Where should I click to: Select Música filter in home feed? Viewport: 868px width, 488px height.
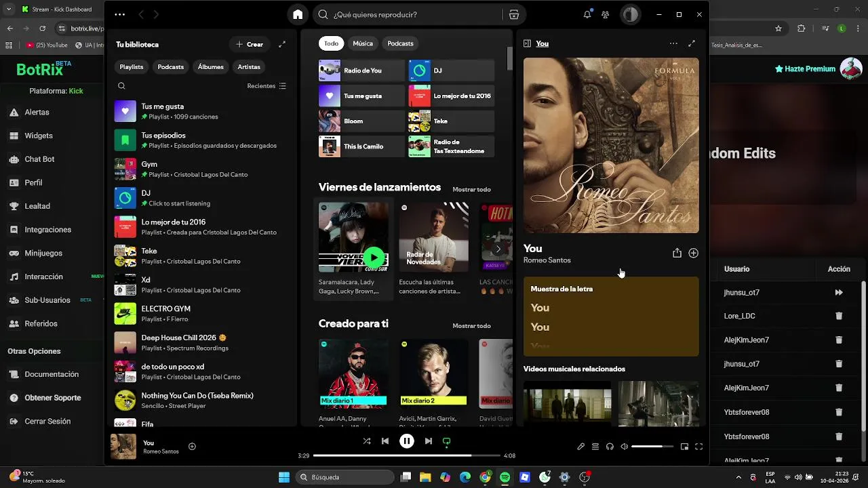pos(363,43)
